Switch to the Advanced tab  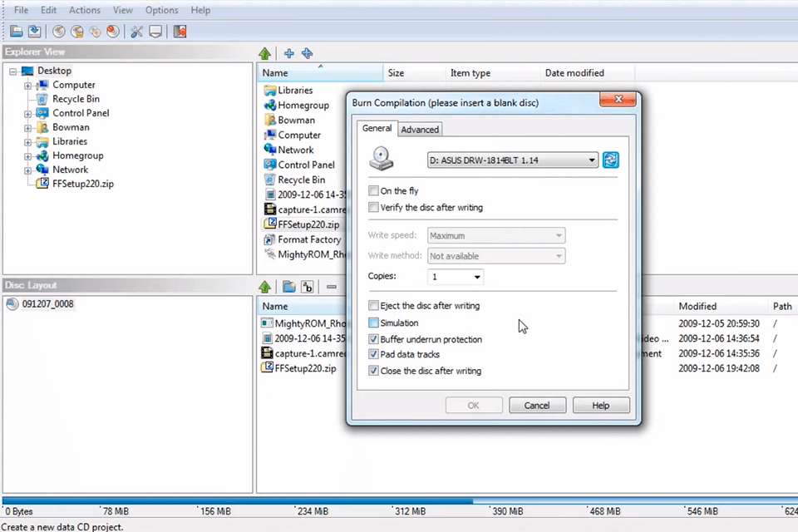point(420,129)
